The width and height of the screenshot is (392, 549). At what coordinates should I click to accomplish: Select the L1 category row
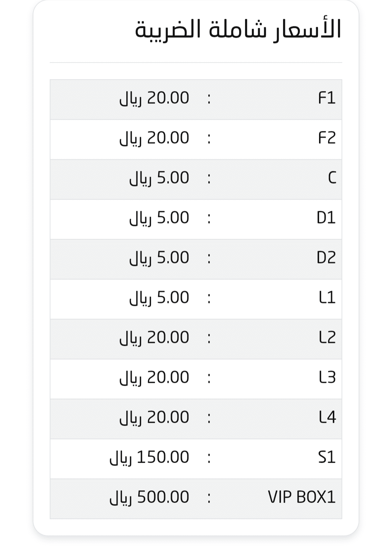tap(196, 299)
